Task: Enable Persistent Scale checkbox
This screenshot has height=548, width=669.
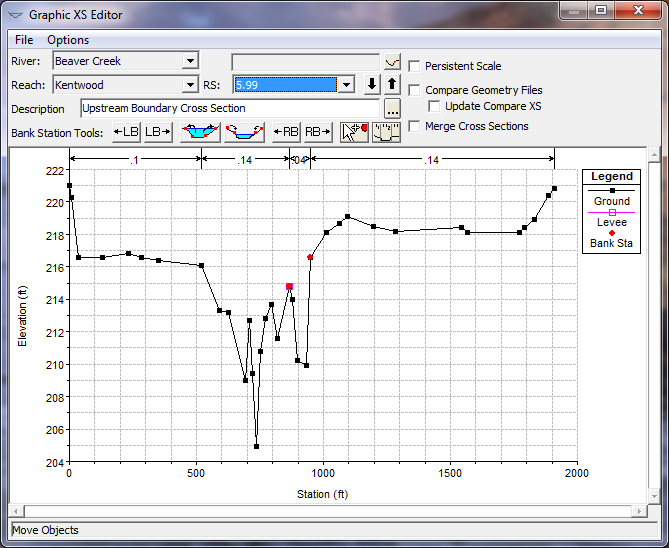Action: point(415,66)
